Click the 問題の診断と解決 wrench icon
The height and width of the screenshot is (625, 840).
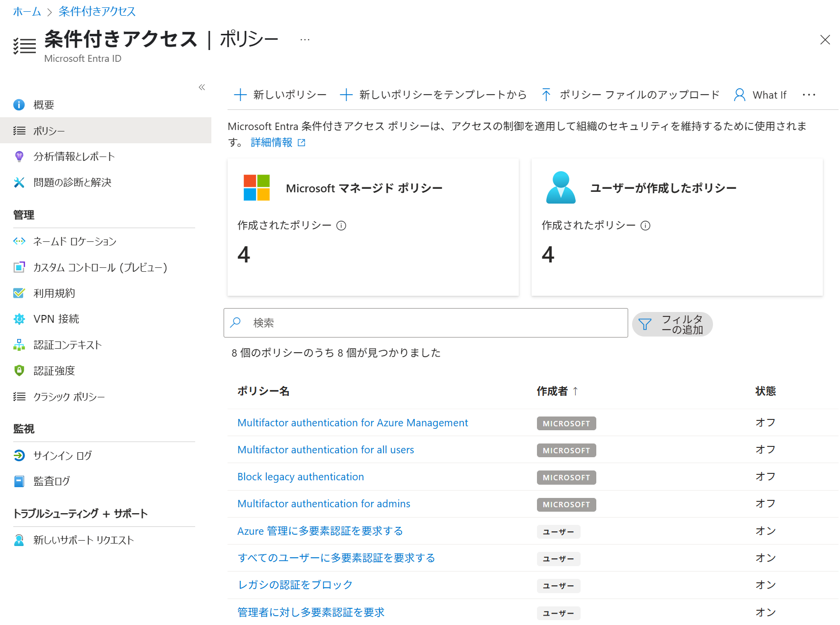click(19, 182)
